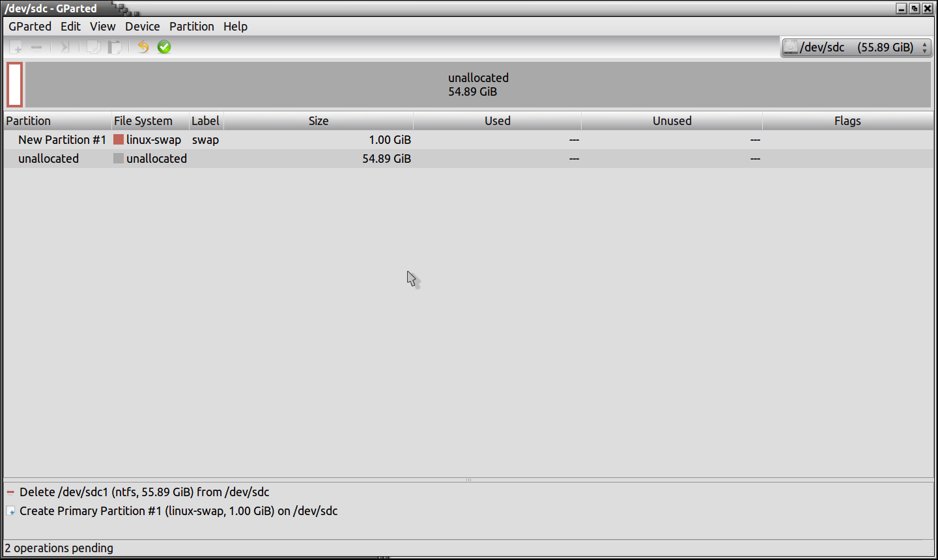
Task: Click the red minus icon beside the pending Delete operation
Action: [x=10, y=492]
